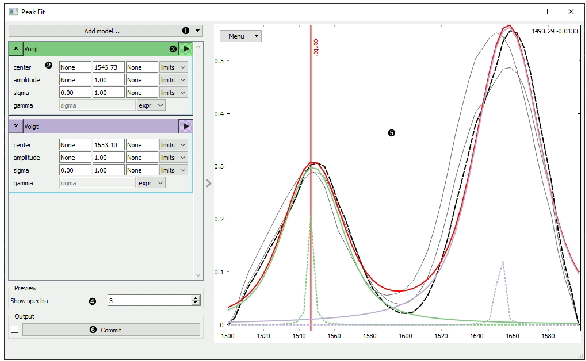Viewport: 586px width, 361px height.
Task: Click green model's gamma expression field
Action: point(97,105)
